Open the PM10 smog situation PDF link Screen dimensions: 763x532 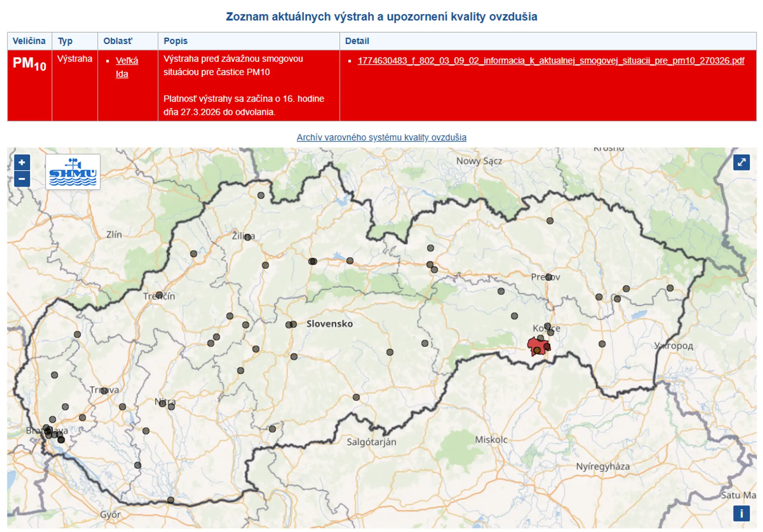(551, 61)
